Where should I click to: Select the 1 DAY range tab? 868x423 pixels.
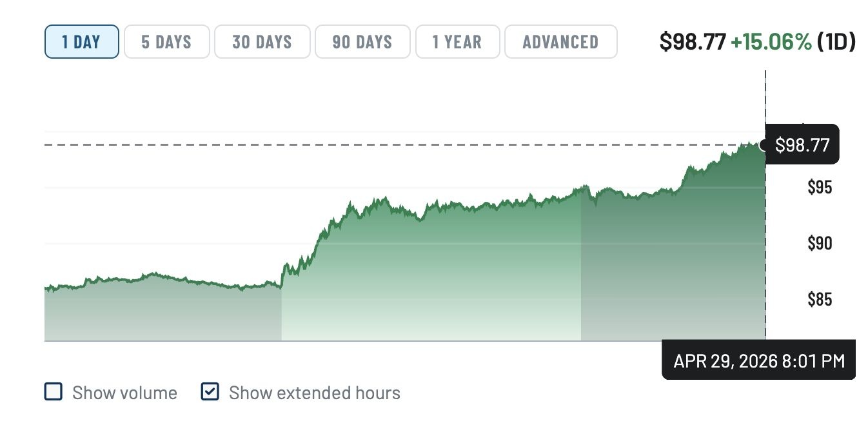tap(81, 42)
